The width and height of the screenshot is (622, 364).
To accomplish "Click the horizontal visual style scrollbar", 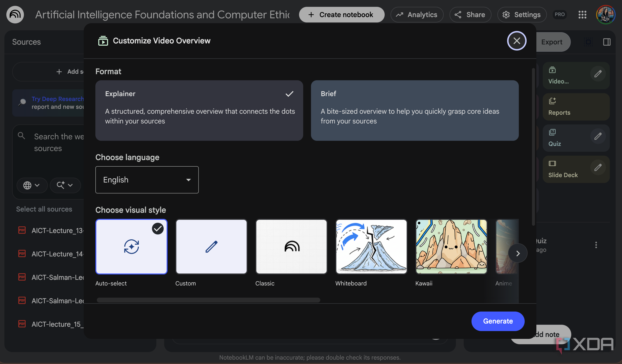I will 208,300.
